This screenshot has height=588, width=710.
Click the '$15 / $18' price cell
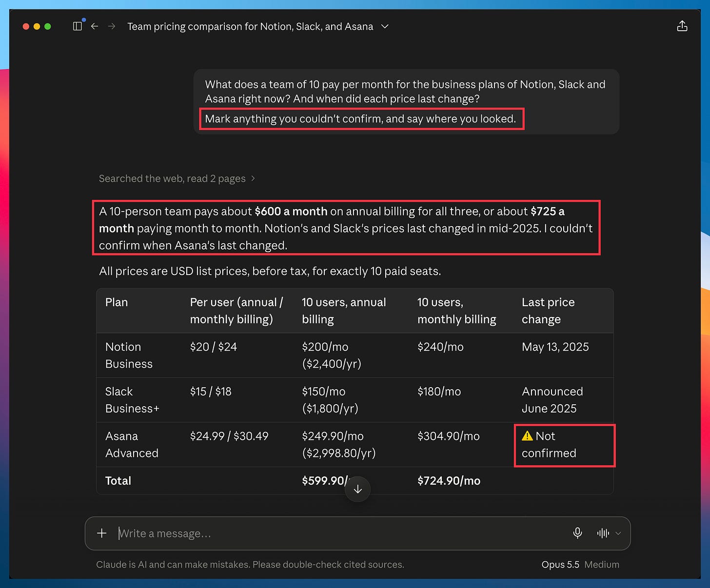tap(211, 392)
